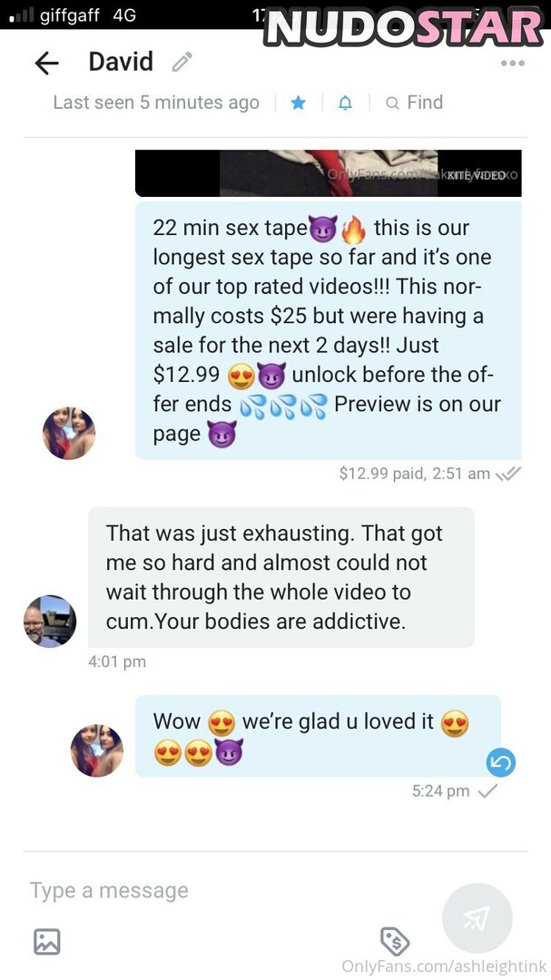This screenshot has width=551, height=980.
Task: Set a message price with the tag icon
Action: [x=395, y=941]
